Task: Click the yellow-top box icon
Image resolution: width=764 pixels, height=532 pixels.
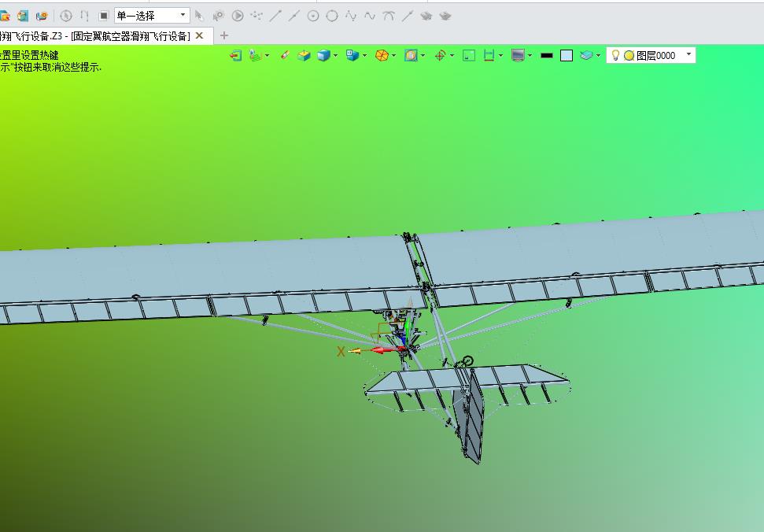Action: (x=304, y=56)
